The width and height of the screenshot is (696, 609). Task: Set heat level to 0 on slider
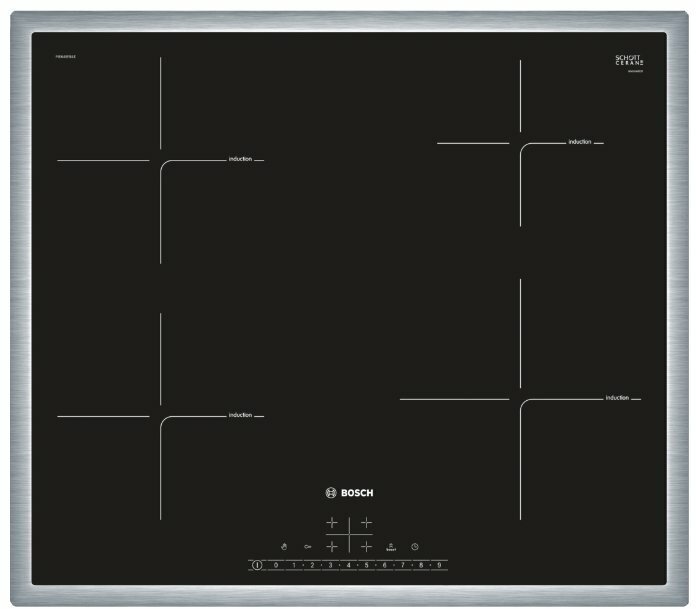(275, 566)
